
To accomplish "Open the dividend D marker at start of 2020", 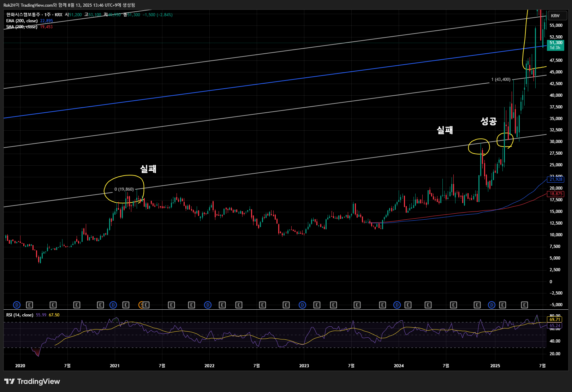I will pyautogui.click(x=17, y=305).
